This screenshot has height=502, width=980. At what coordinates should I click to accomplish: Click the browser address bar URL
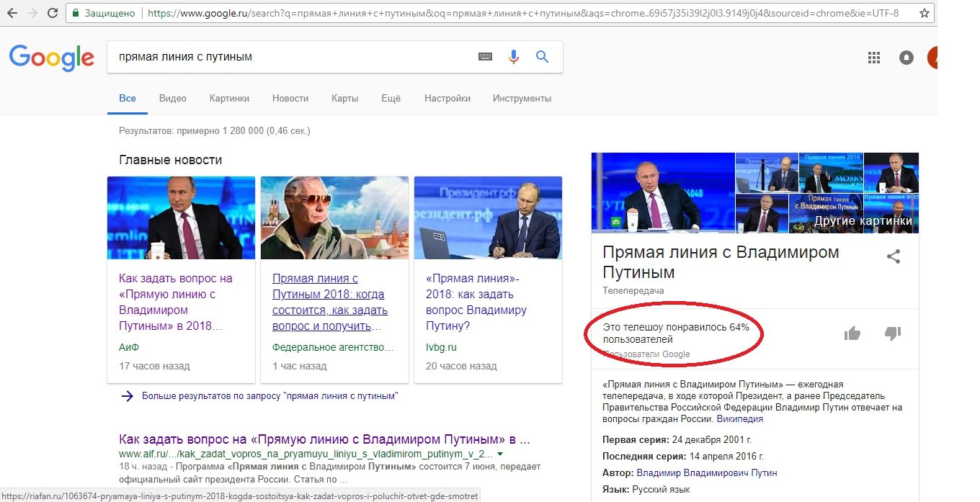[x=523, y=13]
